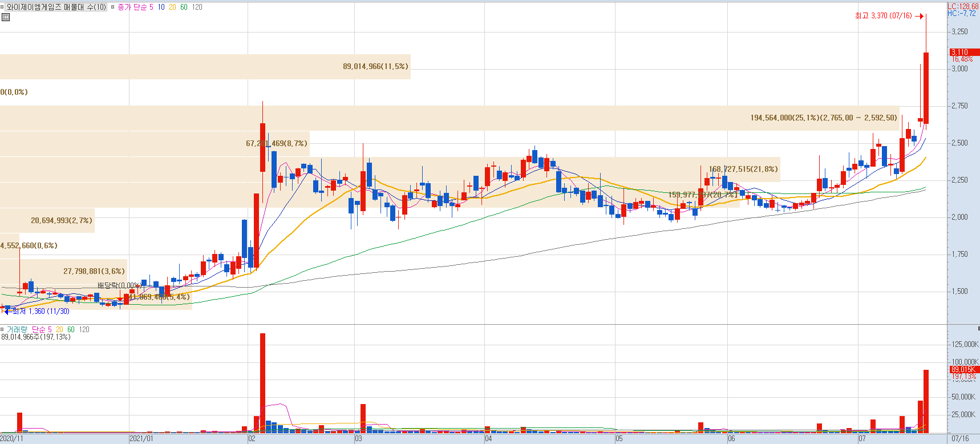The image size is (980, 444).
Task: Click the 2,000 price axis label
Action: click(959, 217)
